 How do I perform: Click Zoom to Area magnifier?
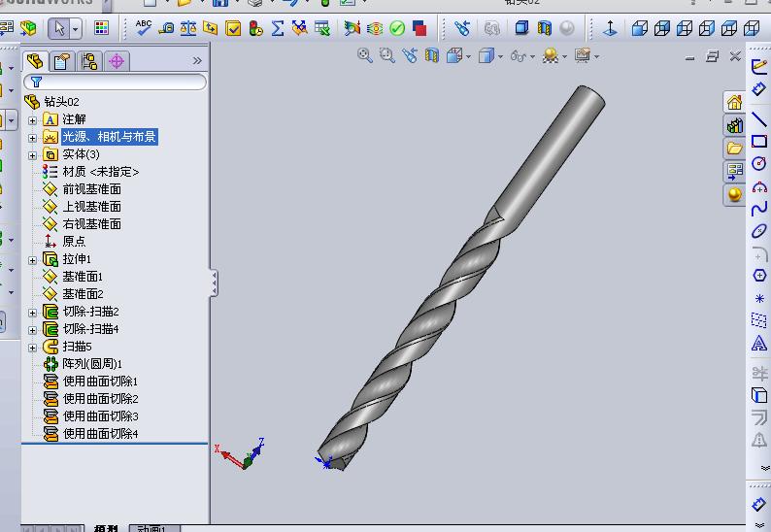[387, 55]
